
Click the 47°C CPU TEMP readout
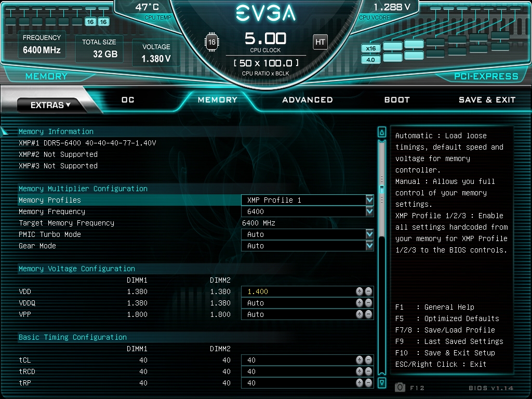point(153,11)
